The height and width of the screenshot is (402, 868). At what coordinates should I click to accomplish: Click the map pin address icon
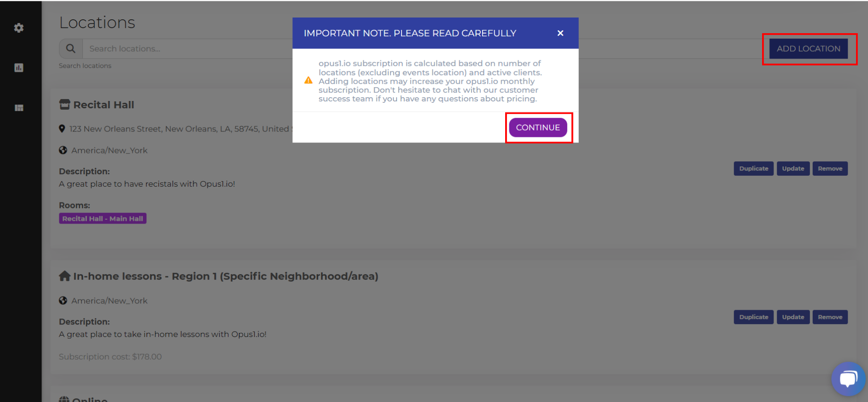[62, 129]
